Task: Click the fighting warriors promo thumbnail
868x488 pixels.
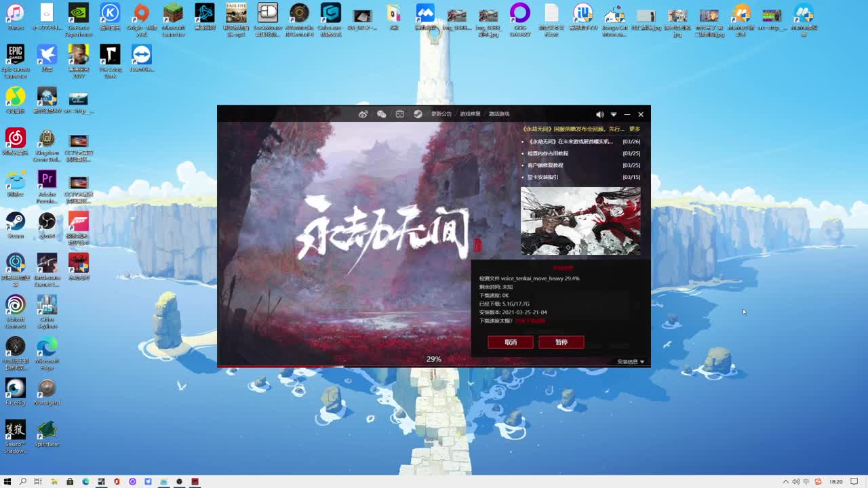Action: tap(580, 221)
